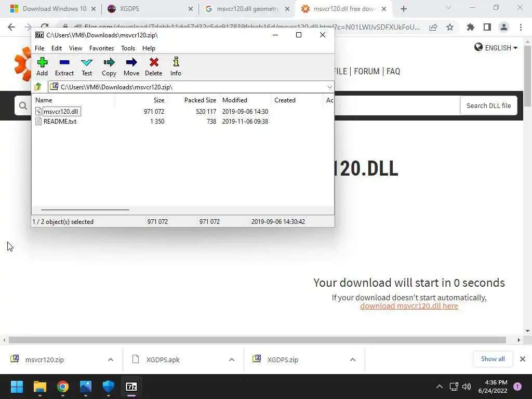Go up one folder level in 7-Zip

(38, 87)
